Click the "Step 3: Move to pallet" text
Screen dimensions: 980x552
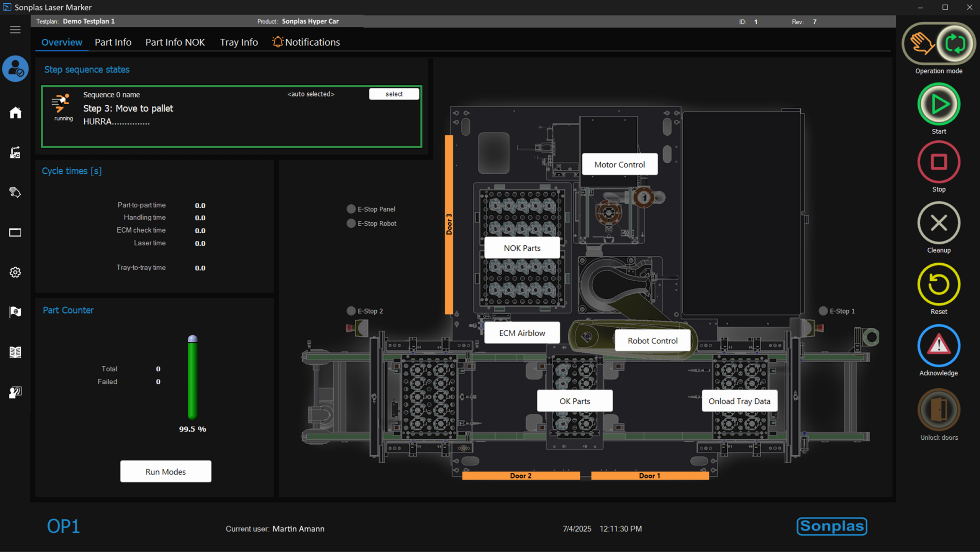(x=128, y=108)
